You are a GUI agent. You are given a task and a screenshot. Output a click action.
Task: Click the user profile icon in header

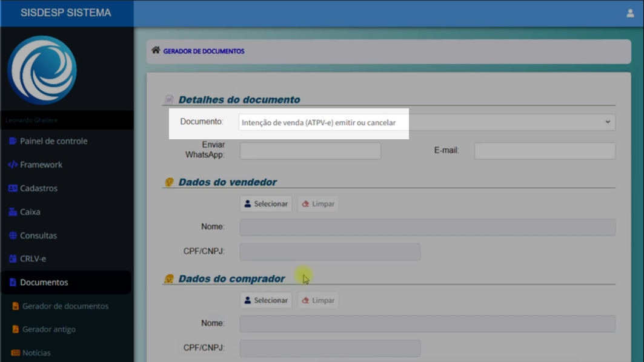pyautogui.click(x=630, y=13)
